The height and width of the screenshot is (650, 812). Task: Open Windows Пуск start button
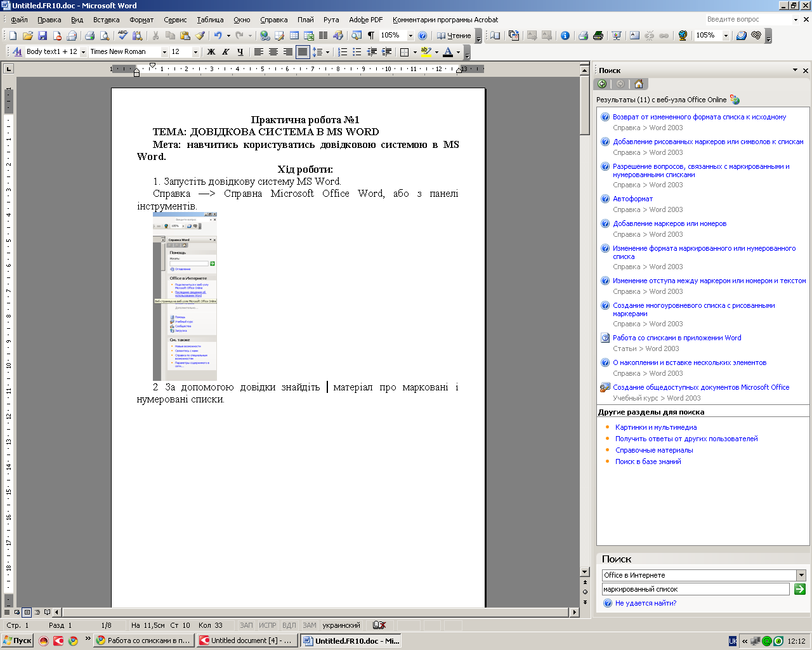click(x=17, y=640)
